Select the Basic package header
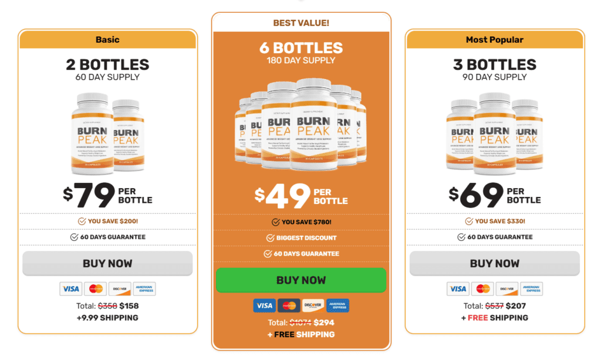This screenshot has height=364, width=601. (108, 39)
